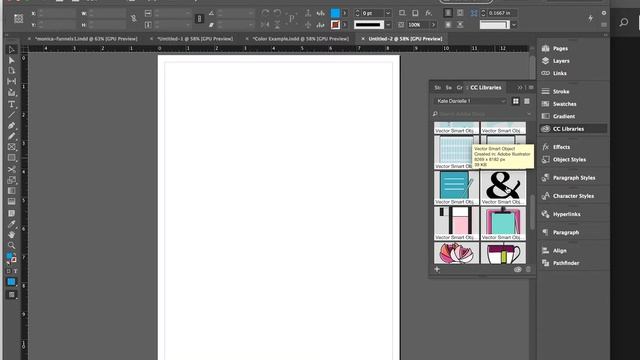
Task: Open the Links panel
Action: point(559,73)
